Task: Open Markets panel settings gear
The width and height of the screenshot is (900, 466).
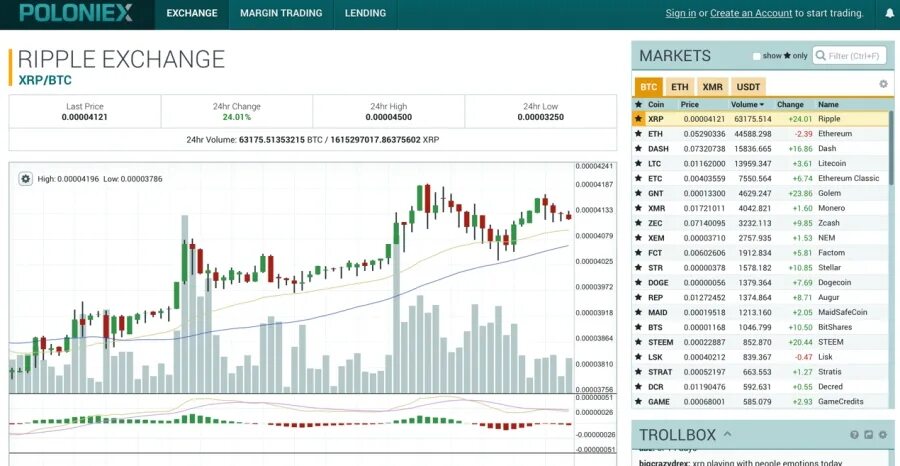Action: click(883, 84)
